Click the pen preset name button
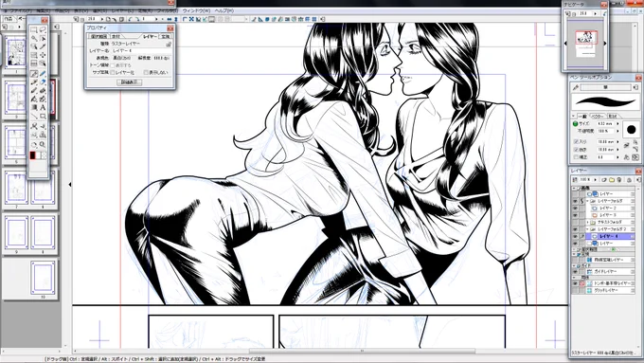This screenshot has height=363, width=644. coord(606,87)
